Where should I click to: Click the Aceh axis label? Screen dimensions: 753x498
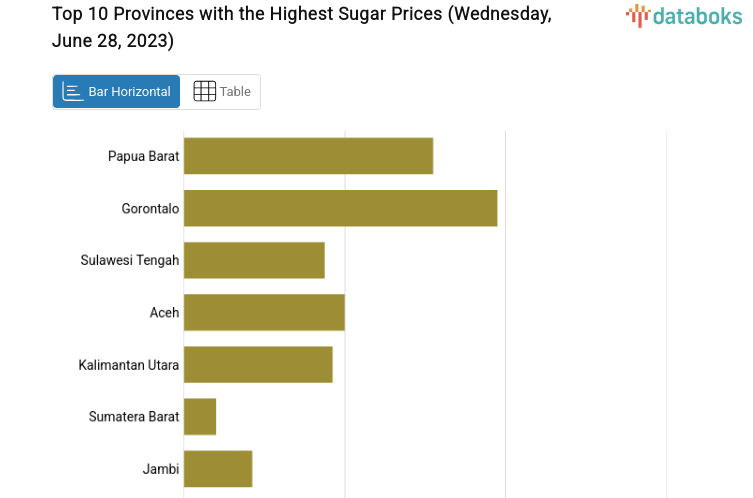point(164,312)
